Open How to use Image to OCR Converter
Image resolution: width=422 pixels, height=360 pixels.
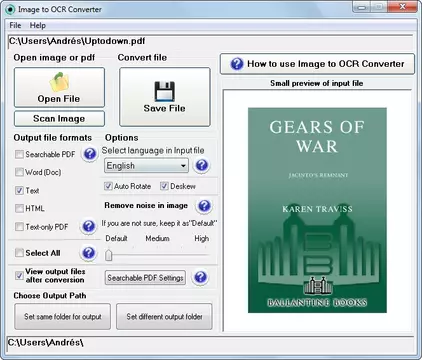pyautogui.click(x=317, y=64)
